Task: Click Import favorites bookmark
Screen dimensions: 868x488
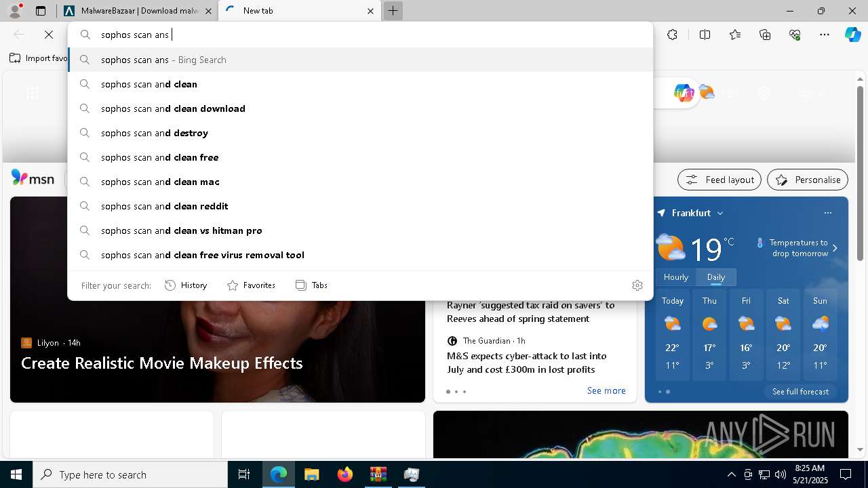Action: pyautogui.click(x=39, y=58)
